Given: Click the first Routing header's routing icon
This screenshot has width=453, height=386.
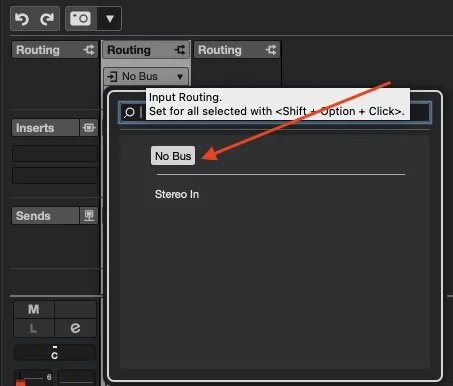Looking at the screenshot, I should tap(89, 50).
